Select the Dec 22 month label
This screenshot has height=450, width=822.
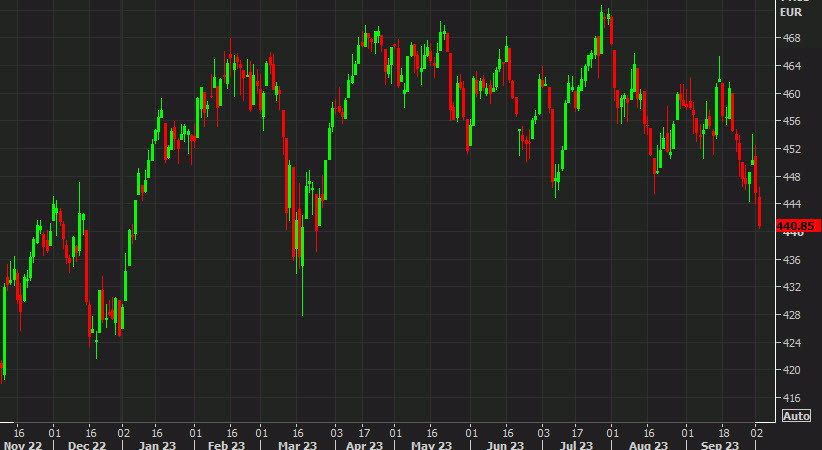[87, 445]
